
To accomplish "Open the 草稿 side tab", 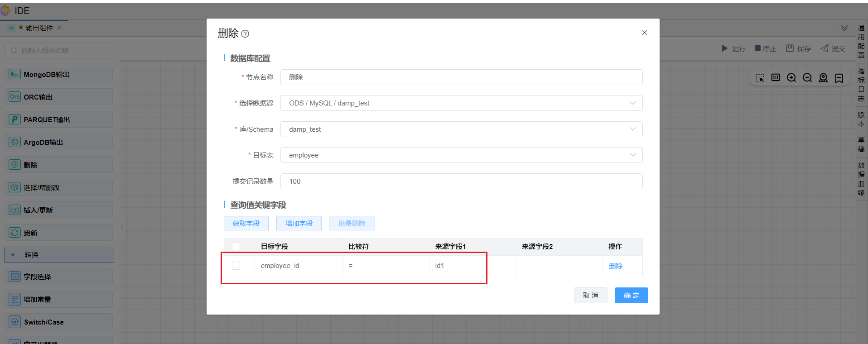I will [x=861, y=144].
